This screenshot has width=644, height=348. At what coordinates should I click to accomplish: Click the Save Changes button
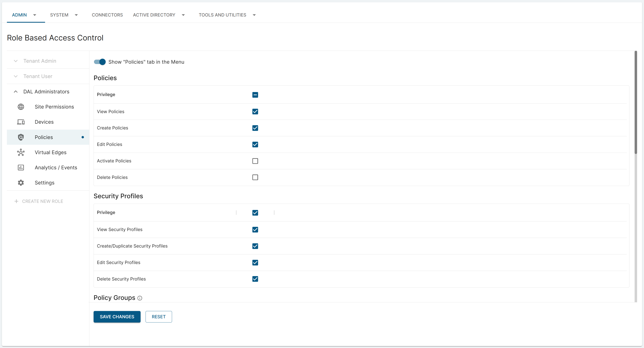click(117, 317)
